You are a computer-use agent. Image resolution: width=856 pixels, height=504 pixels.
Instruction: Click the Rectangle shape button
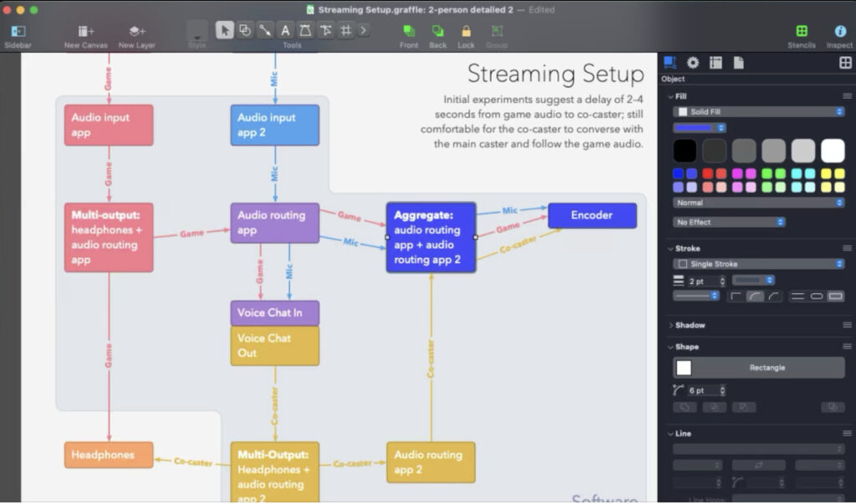click(759, 368)
